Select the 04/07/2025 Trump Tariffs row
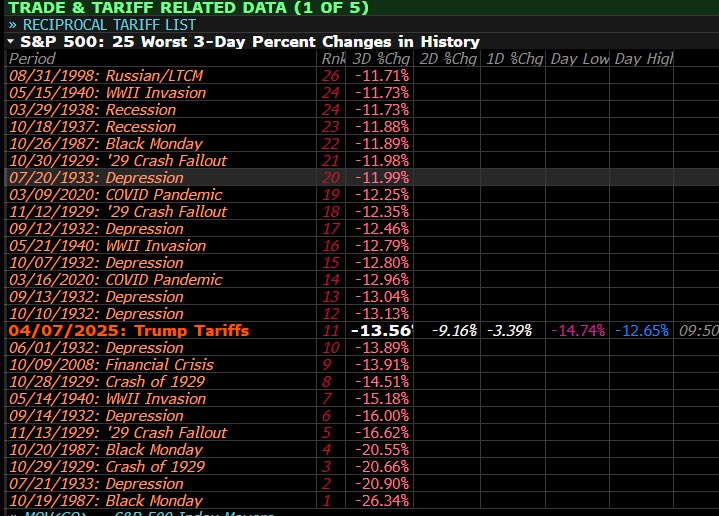The width and height of the screenshot is (719, 516). pos(362,331)
